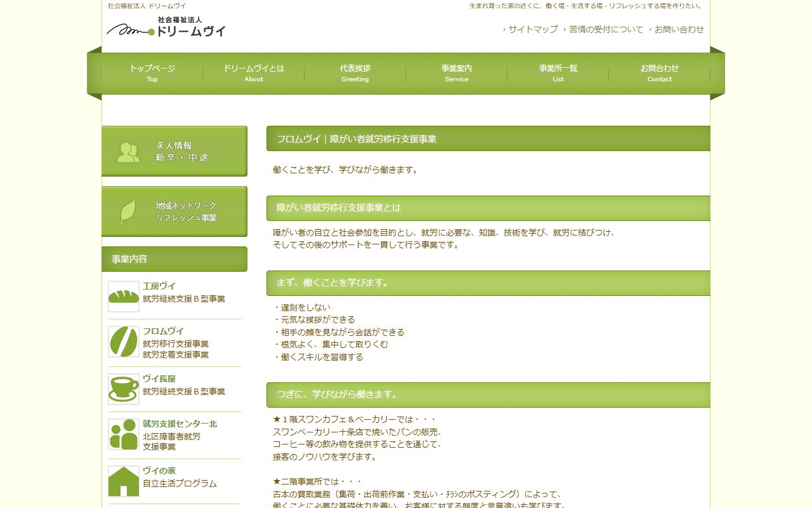Click 事業内容 sidebar heading
The height and width of the screenshot is (508, 812).
tap(174, 259)
